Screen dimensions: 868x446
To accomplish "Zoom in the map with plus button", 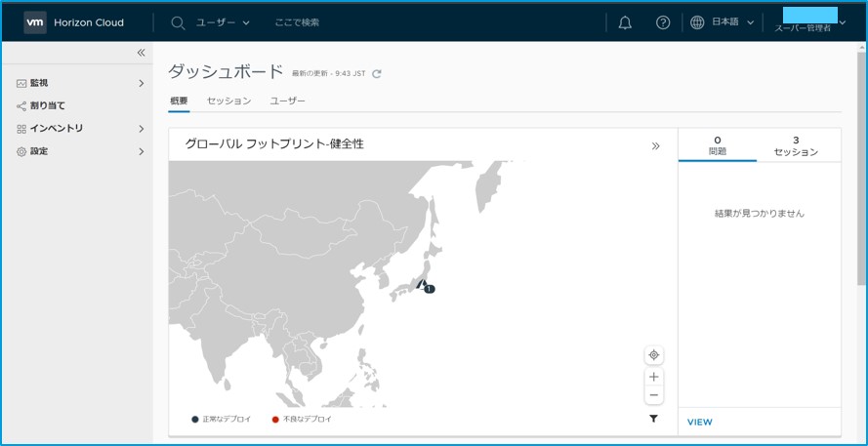I will coord(653,377).
